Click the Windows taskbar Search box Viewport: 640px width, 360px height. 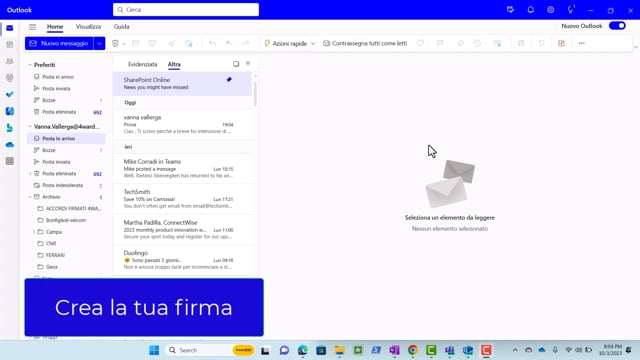pyautogui.click(x=211, y=350)
